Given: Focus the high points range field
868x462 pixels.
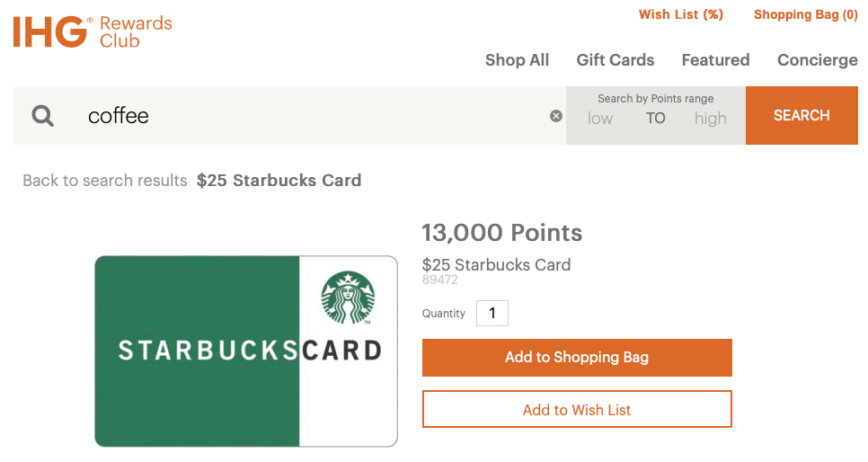Looking at the screenshot, I should [710, 119].
